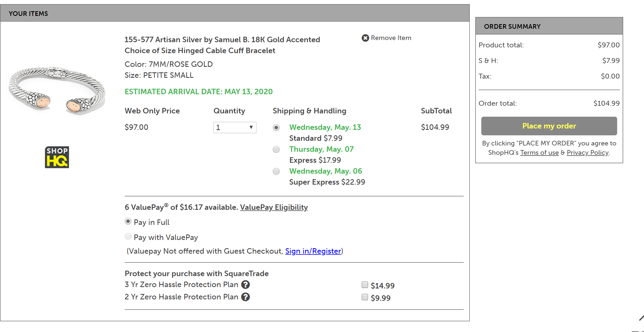The image size is (644, 332).
Task: Open help for the 2 Yr Protection Plan
Action: [245, 297]
